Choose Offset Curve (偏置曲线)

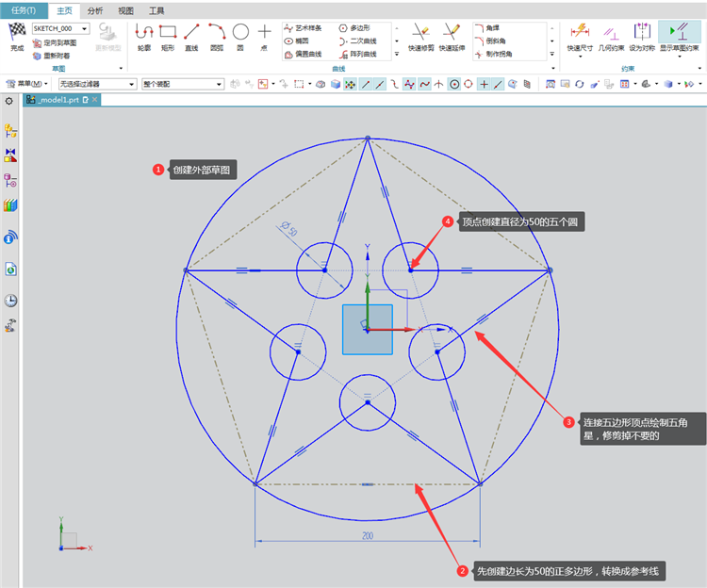[303, 54]
